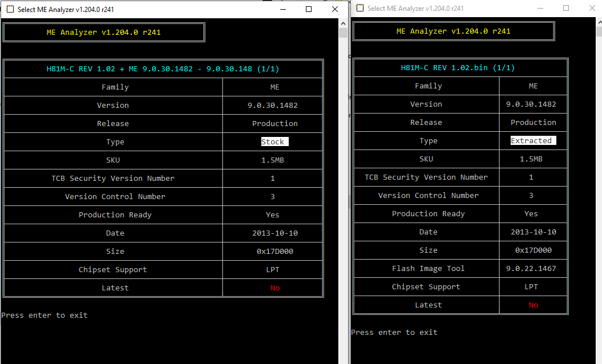Click the left ME Analyzer window's title bar icon
Image resolution: width=602 pixels, height=364 pixels.
(10, 9)
